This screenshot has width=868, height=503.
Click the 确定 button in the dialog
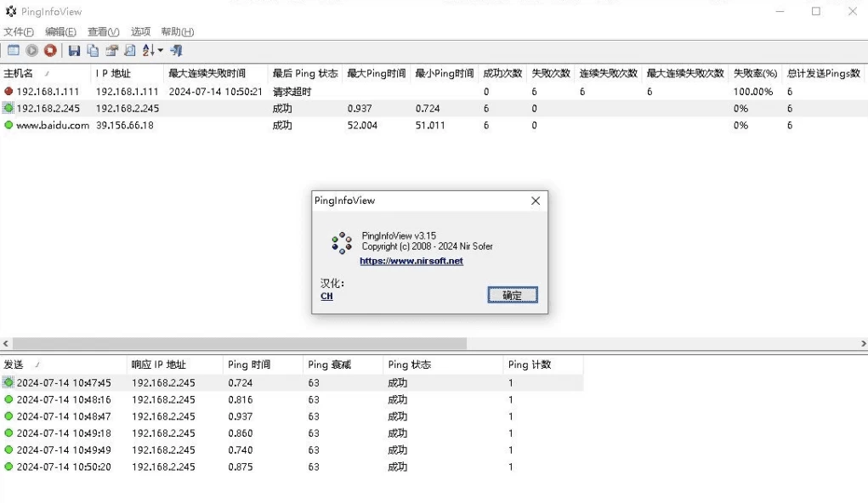[512, 295]
